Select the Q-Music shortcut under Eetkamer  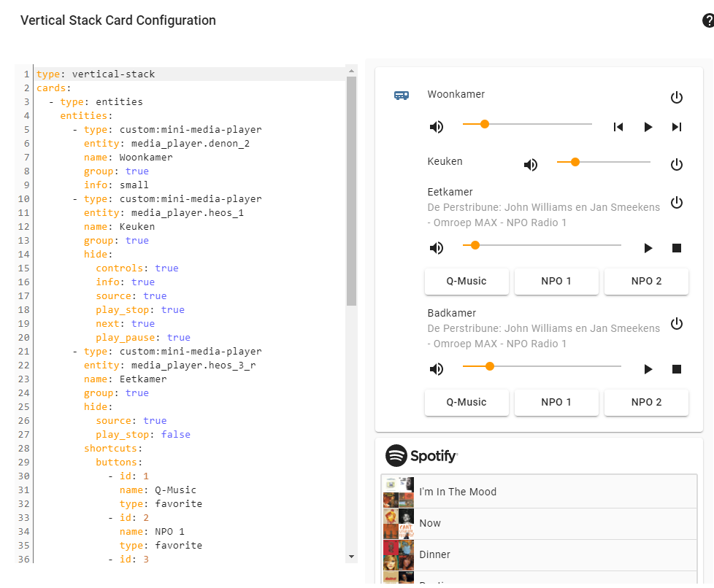(467, 281)
